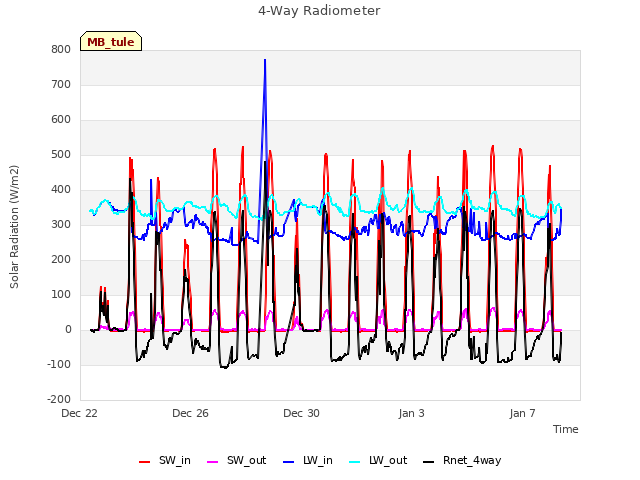Click the 100 y-axis tick label
The width and height of the screenshot is (640, 480).
(61, 295)
